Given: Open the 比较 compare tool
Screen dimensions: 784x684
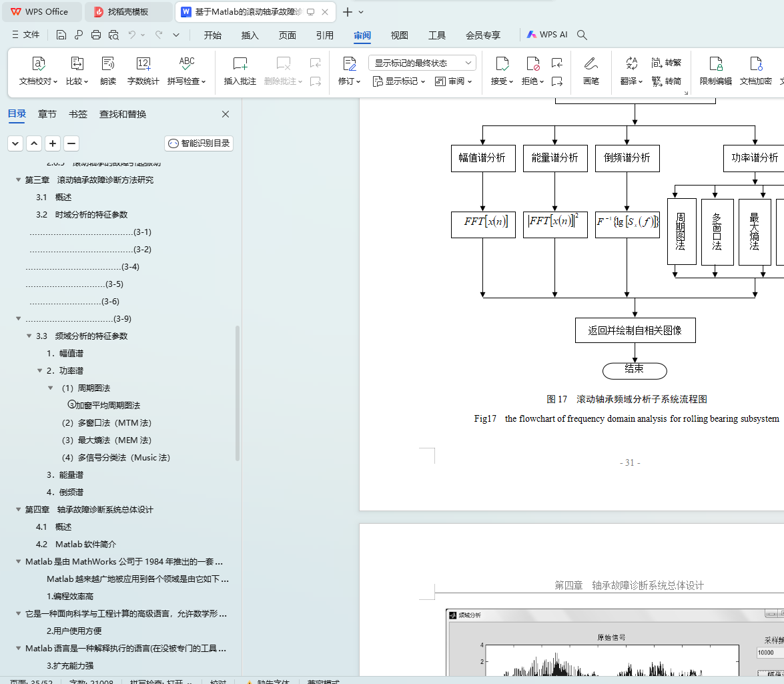Looking at the screenshot, I should tap(77, 71).
